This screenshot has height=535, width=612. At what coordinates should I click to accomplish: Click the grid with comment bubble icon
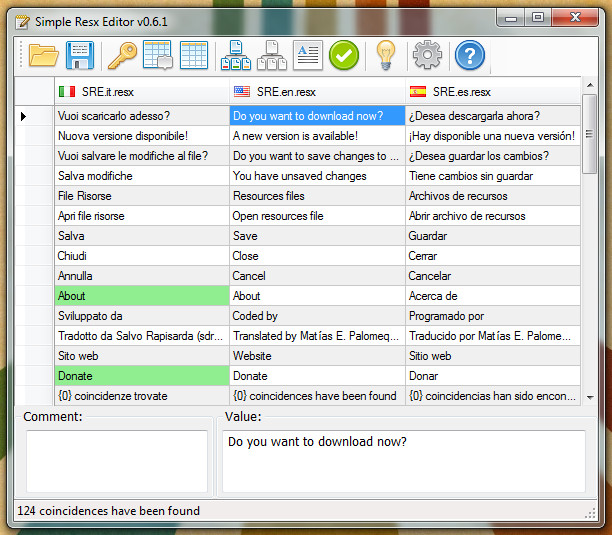(x=158, y=55)
